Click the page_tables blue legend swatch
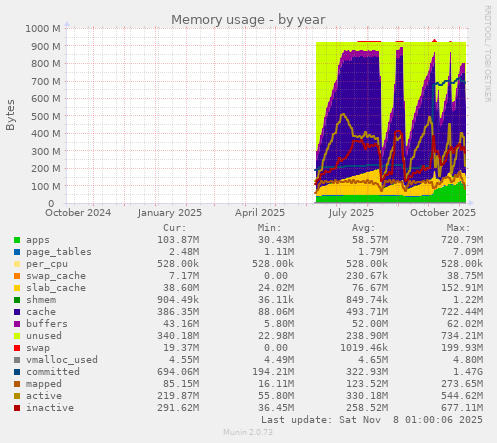The image size is (497, 443). [x=17, y=252]
